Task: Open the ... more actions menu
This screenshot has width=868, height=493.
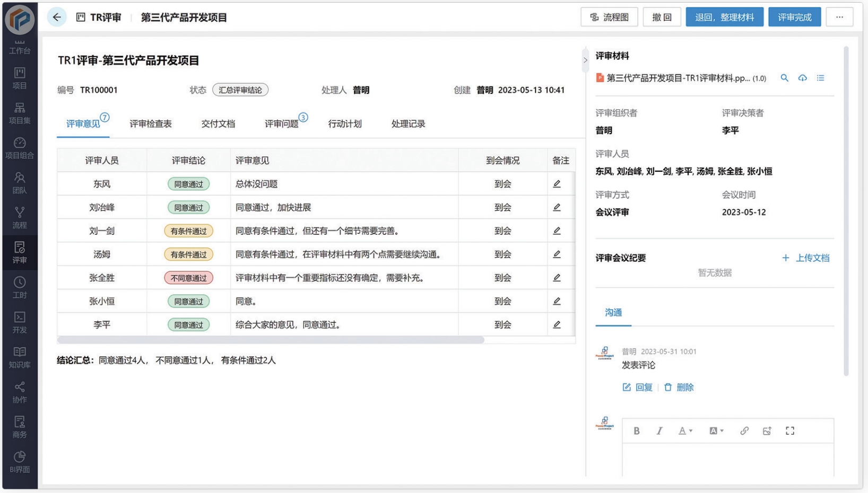Action: click(839, 16)
